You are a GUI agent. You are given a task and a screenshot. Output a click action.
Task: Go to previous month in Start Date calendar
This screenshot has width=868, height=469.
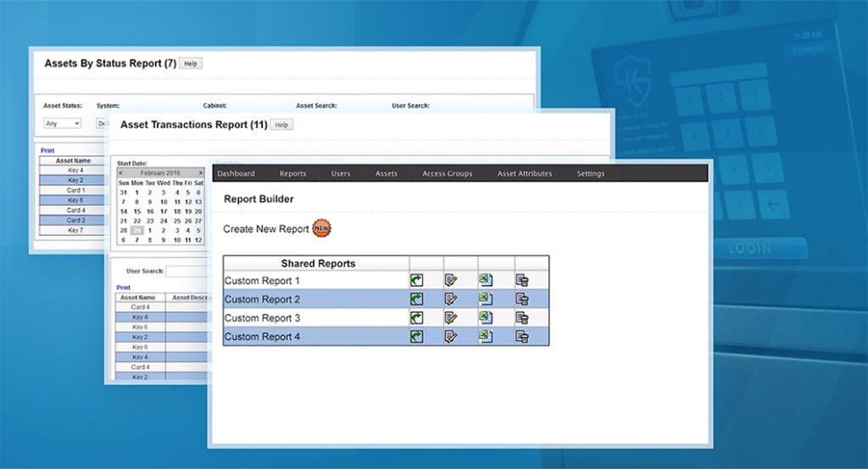click(120, 173)
